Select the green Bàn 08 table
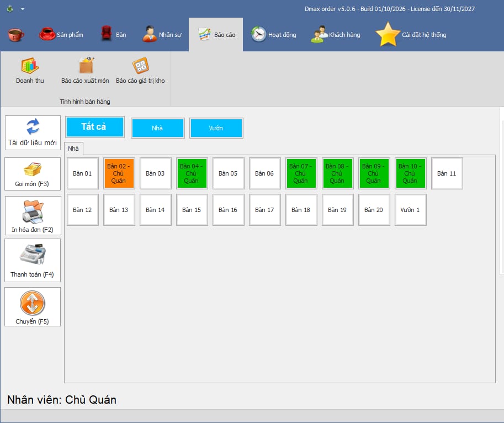This screenshot has height=423, width=504. coord(337,173)
